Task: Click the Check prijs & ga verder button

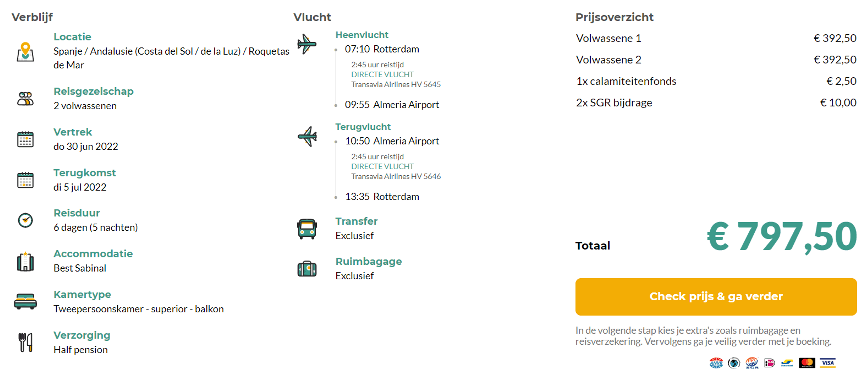Action: click(x=716, y=297)
